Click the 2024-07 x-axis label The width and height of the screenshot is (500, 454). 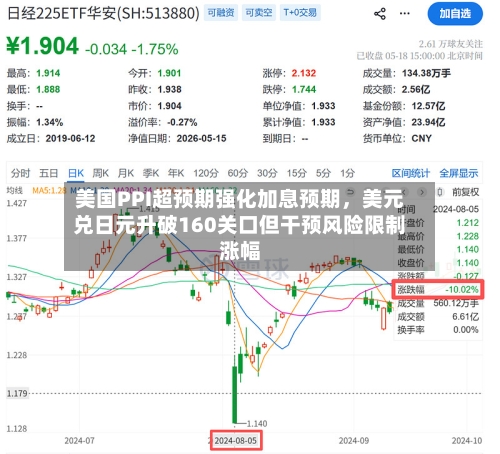(79, 441)
